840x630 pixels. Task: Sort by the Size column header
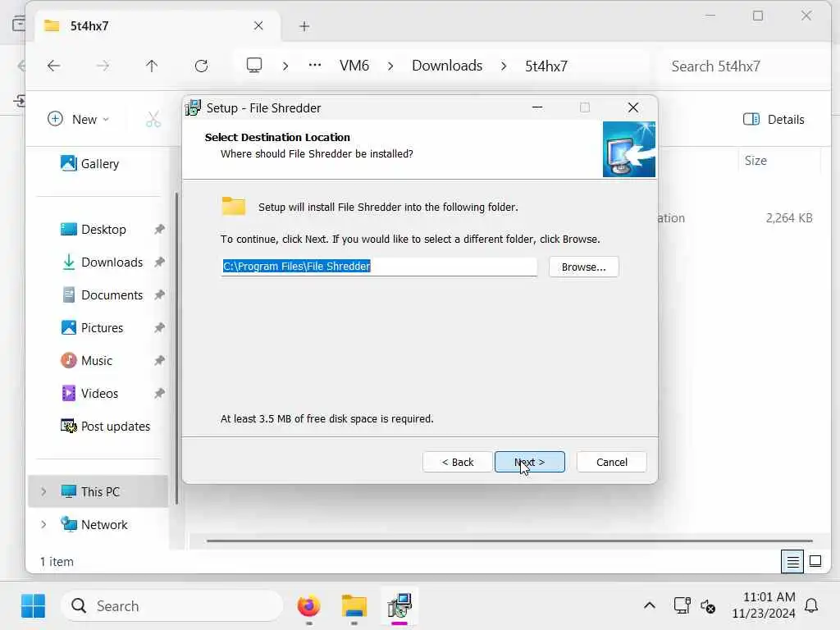click(x=756, y=160)
